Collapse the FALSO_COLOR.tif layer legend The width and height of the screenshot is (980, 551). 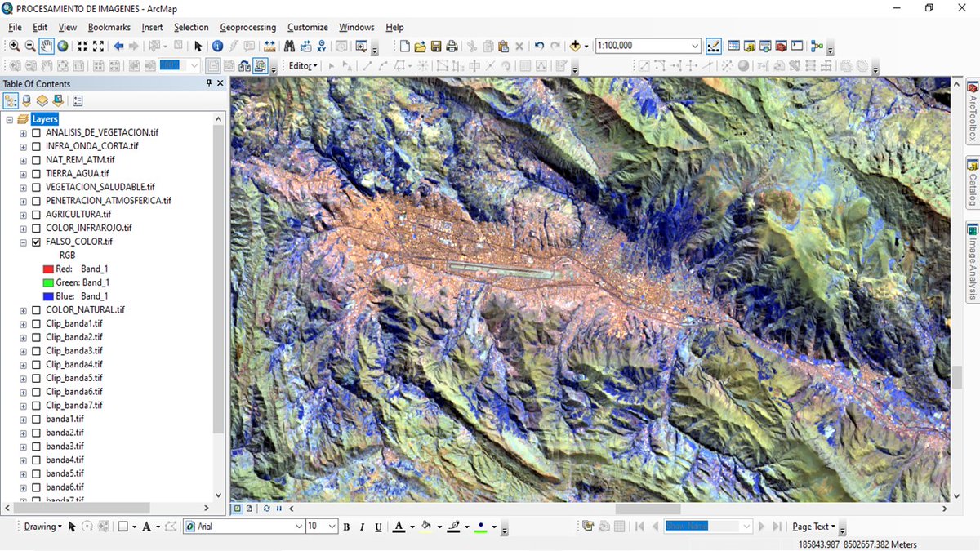click(x=24, y=242)
